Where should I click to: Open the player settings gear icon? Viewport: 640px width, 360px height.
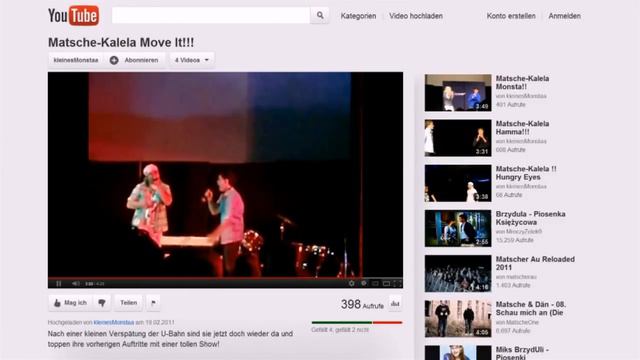click(351, 283)
